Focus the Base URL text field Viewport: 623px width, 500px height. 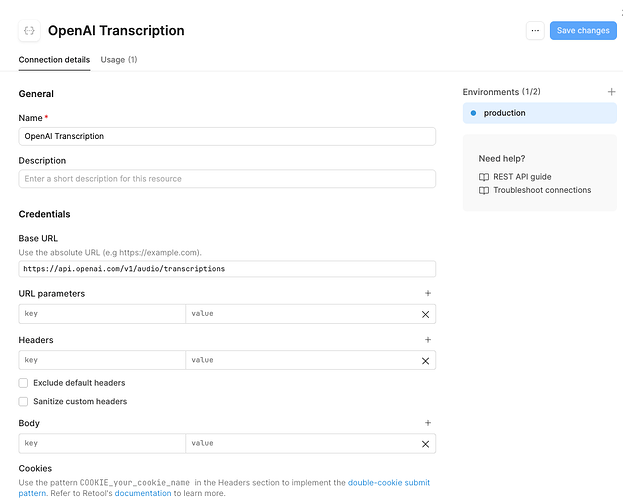[227, 269]
